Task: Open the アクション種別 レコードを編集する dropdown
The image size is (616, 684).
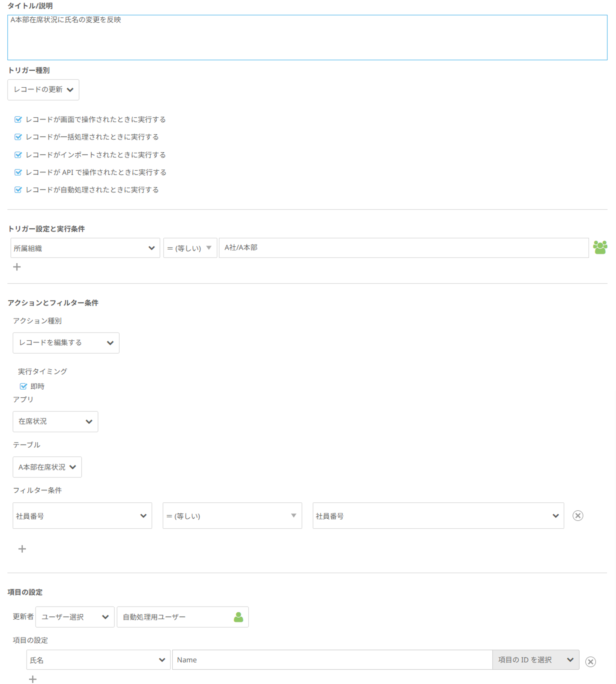Action: 66,343
